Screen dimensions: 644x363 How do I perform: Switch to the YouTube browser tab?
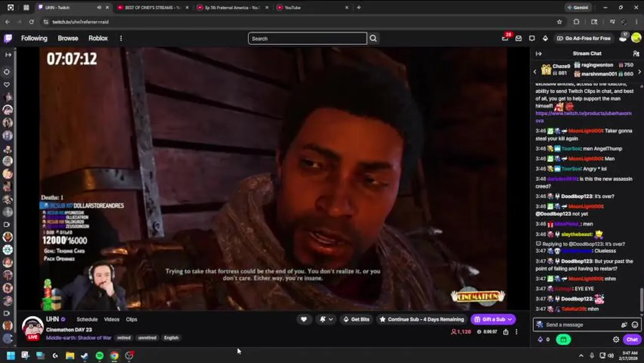pyautogui.click(x=311, y=8)
